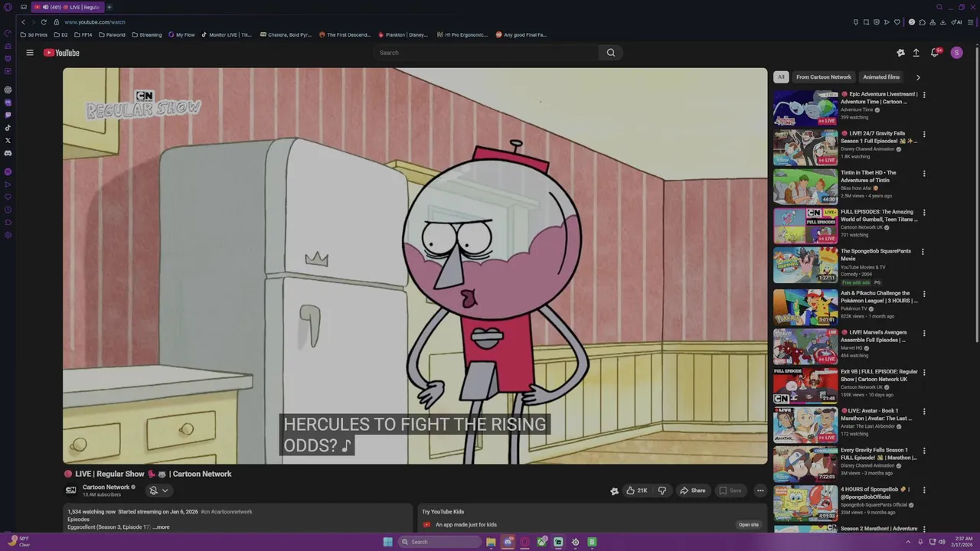Open options menu for Epic Adventure Livestream
Image resolution: width=980 pixels, height=551 pixels.
point(924,95)
